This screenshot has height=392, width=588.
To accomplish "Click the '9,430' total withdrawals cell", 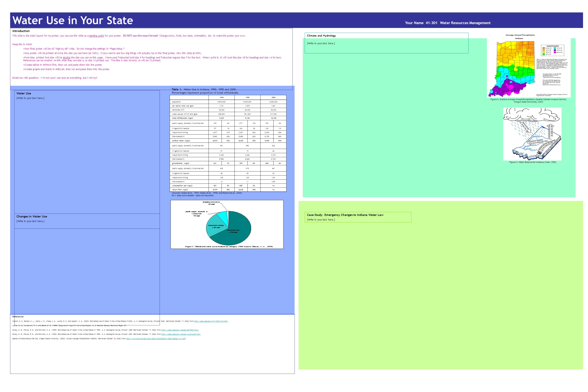I will [222, 118].
